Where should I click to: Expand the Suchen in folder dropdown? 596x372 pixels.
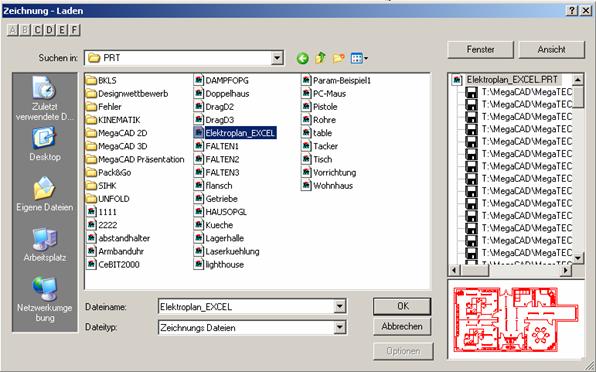click(277, 58)
